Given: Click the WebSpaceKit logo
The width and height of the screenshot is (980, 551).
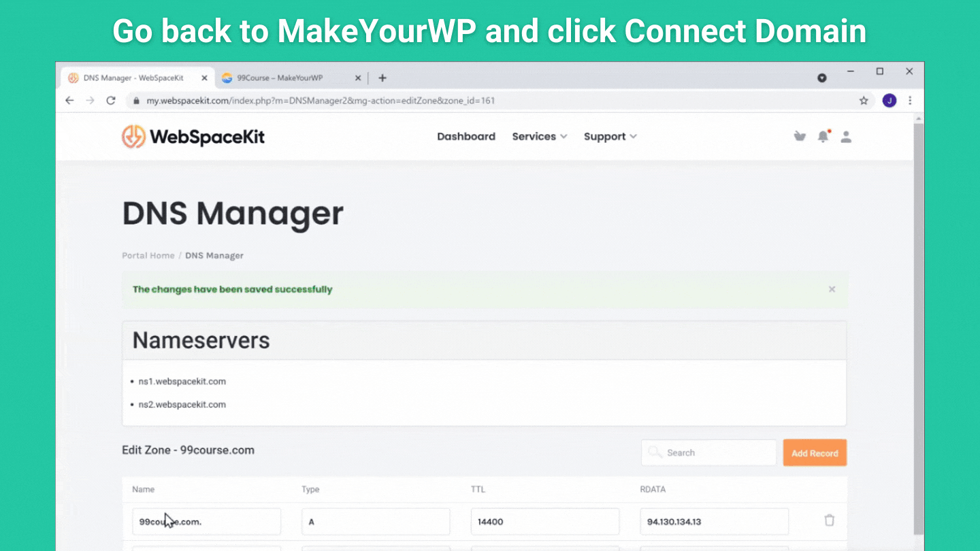Looking at the screenshot, I should 193,137.
